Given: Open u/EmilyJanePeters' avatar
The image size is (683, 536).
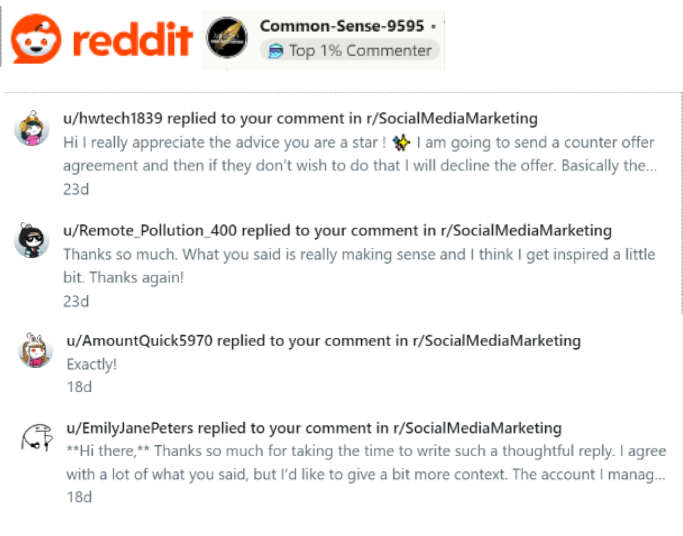Looking at the screenshot, I should tap(35, 438).
